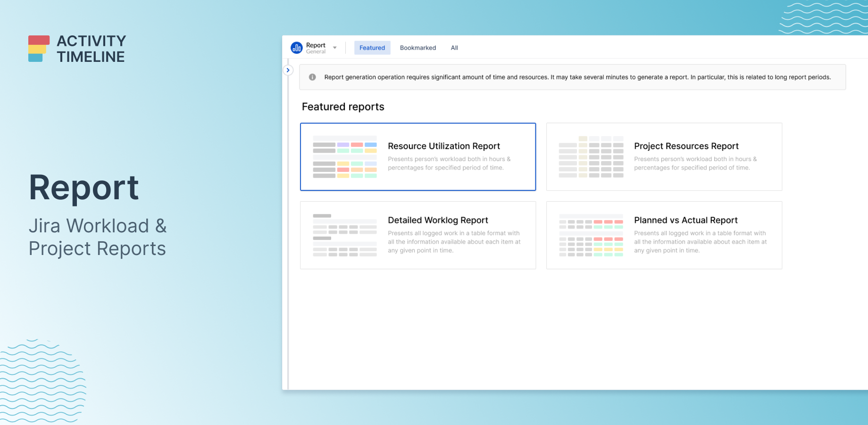Screen dimensions: 868x425
Task: Open the Planned vs Actual Report title
Action: click(x=686, y=220)
